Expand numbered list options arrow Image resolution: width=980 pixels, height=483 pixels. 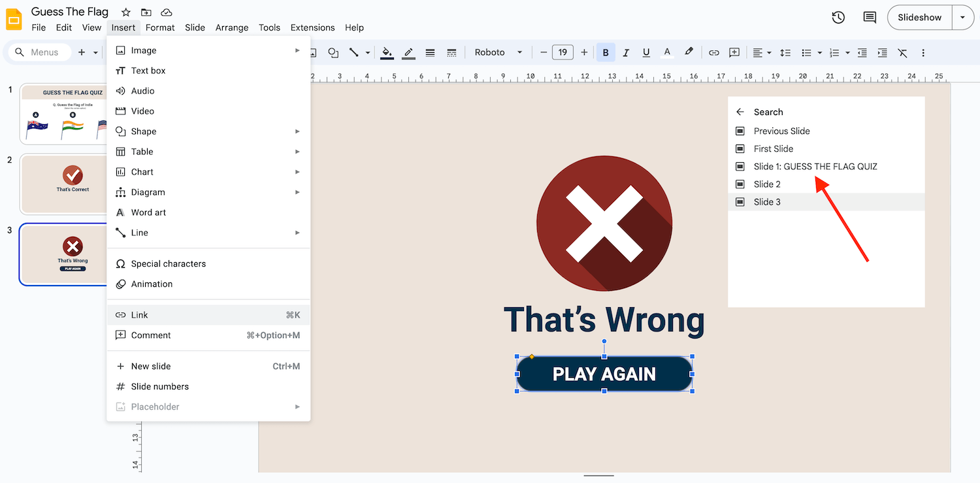coord(847,52)
